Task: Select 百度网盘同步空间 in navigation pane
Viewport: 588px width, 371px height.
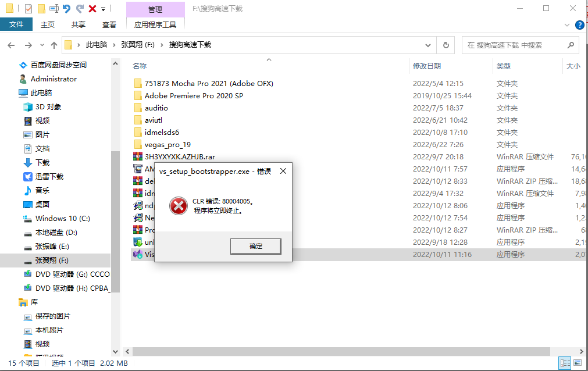Action: click(x=59, y=65)
